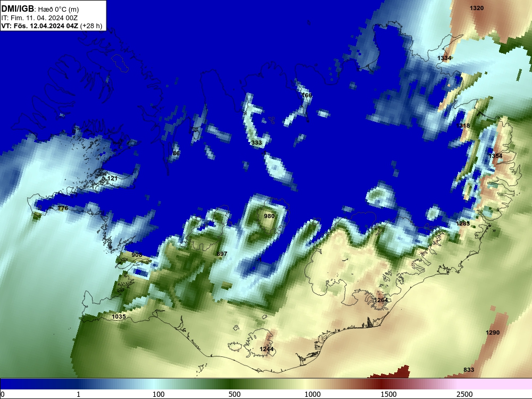The image size is (532, 399).
Task: Click the DMI/IGB title label
Action: (18, 9)
